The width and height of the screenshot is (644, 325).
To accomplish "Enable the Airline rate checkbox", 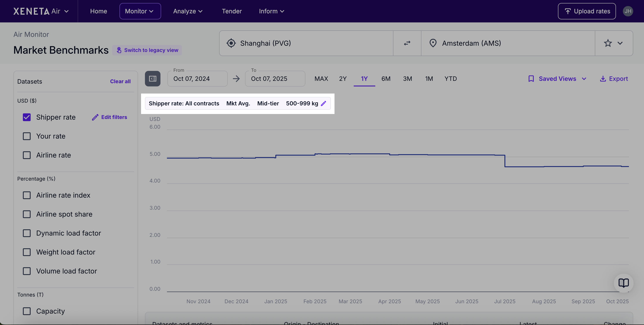I will click(27, 155).
